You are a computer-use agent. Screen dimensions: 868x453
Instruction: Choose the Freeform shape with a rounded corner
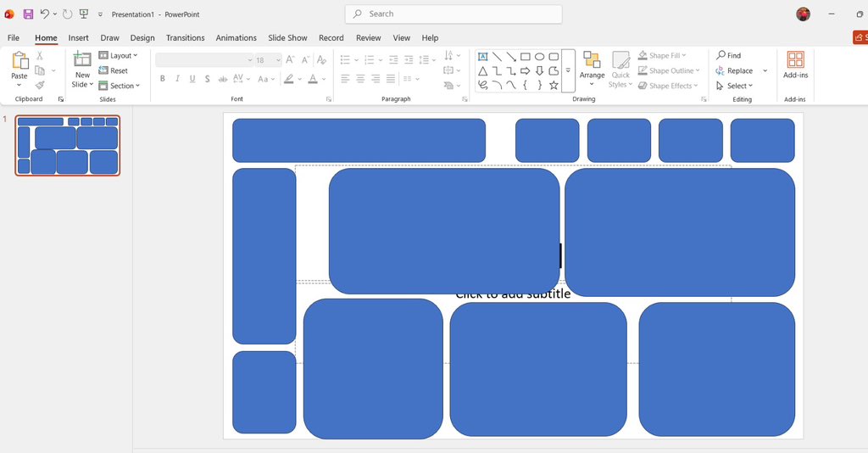point(554,71)
